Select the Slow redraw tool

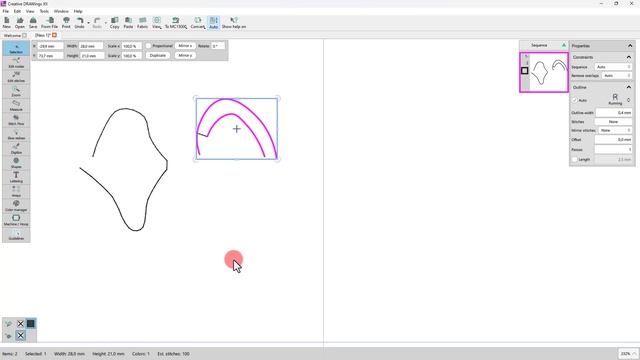(x=16, y=134)
